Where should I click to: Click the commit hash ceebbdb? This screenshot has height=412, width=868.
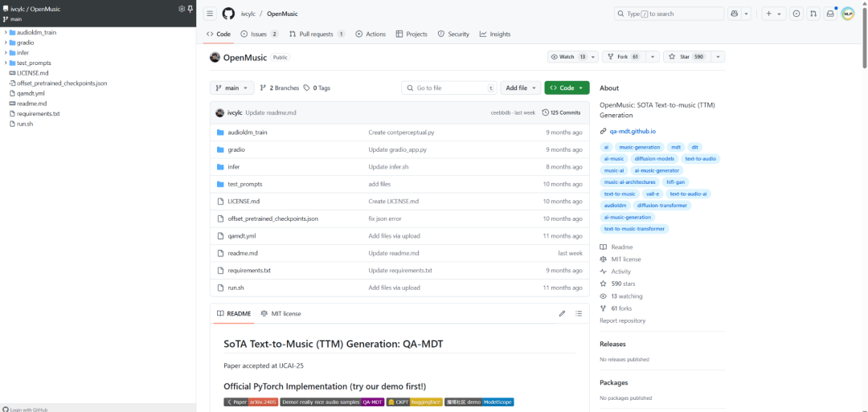(x=501, y=112)
